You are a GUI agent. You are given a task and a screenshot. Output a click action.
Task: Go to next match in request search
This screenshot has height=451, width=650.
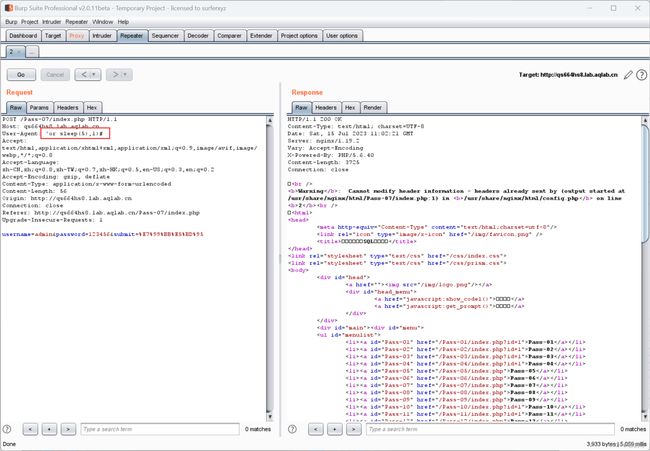click(68, 429)
